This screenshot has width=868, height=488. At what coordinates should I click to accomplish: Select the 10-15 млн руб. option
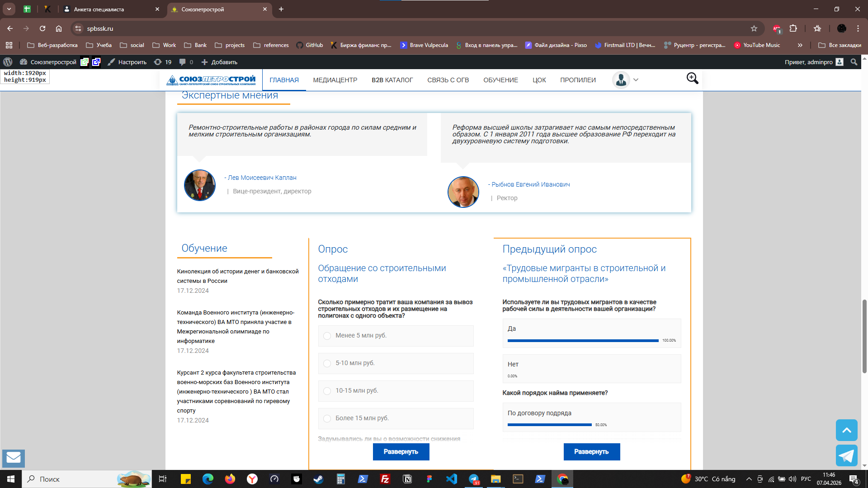click(x=396, y=391)
